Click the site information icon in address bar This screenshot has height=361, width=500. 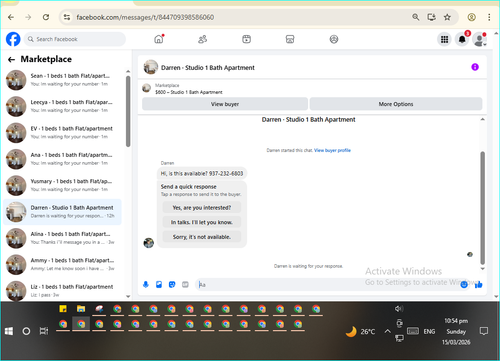pyautogui.click(x=67, y=17)
